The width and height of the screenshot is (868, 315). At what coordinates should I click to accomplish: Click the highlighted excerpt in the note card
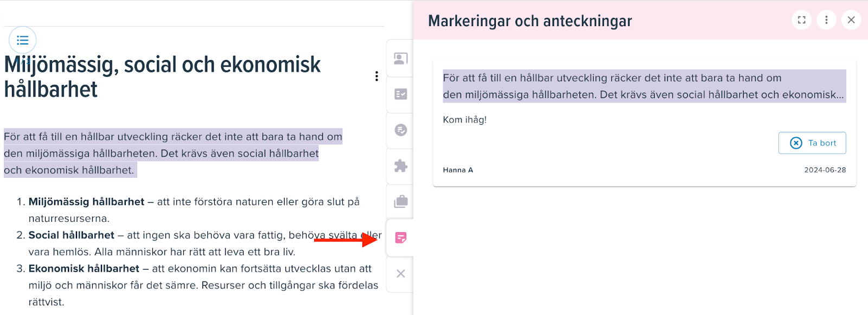(644, 86)
